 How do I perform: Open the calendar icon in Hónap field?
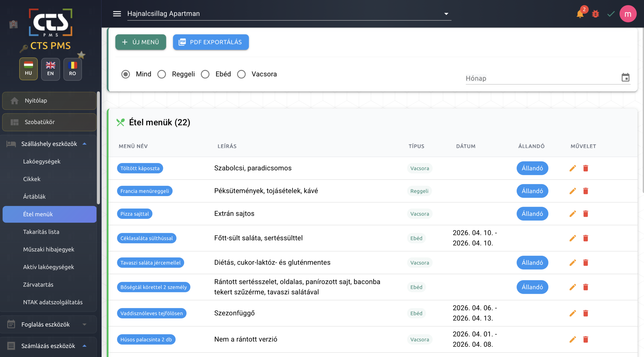[x=625, y=78]
